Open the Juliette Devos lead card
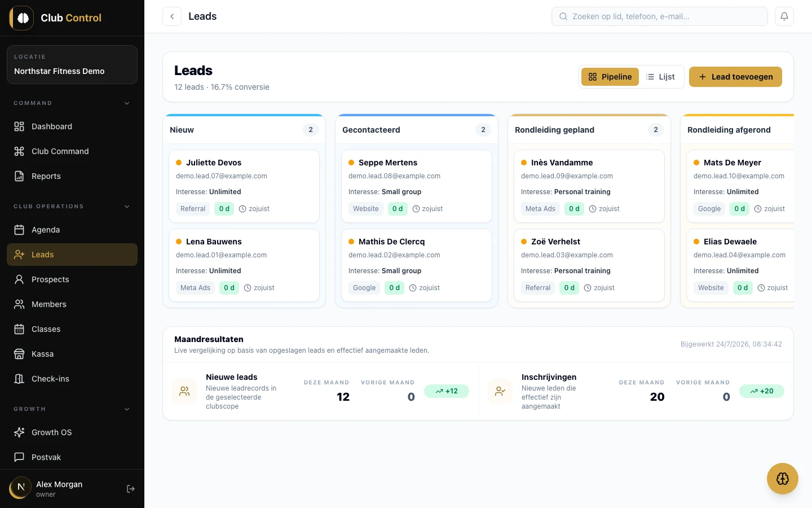The width and height of the screenshot is (812, 508). tap(244, 186)
